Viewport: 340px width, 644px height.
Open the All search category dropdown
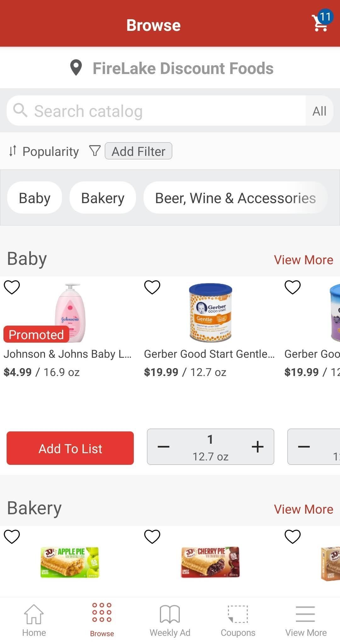319,111
